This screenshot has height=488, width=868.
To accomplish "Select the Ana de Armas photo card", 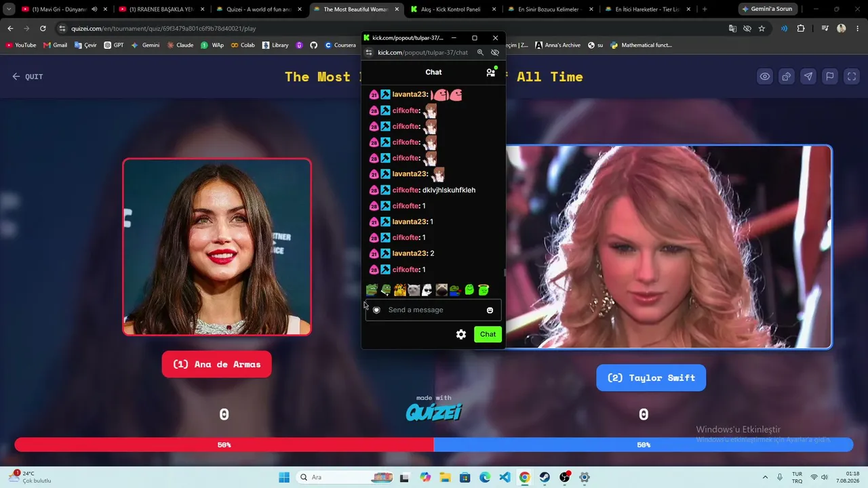I will [x=217, y=247].
